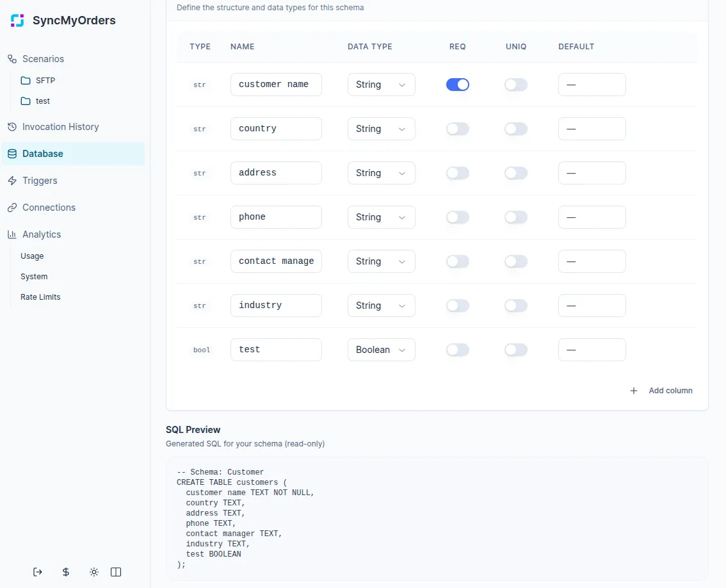726x588 pixels.
Task: Open the Invocation History icon
Action: coord(12,127)
